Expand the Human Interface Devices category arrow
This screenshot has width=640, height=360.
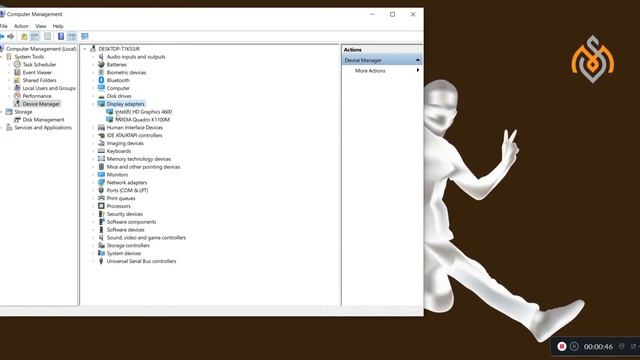click(93, 127)
